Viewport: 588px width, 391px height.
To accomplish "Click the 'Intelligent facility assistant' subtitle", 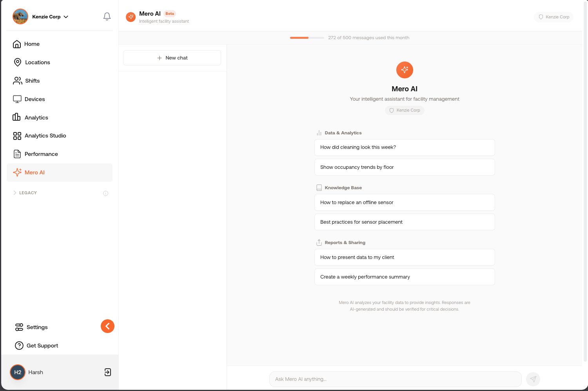I will point(164,22).
